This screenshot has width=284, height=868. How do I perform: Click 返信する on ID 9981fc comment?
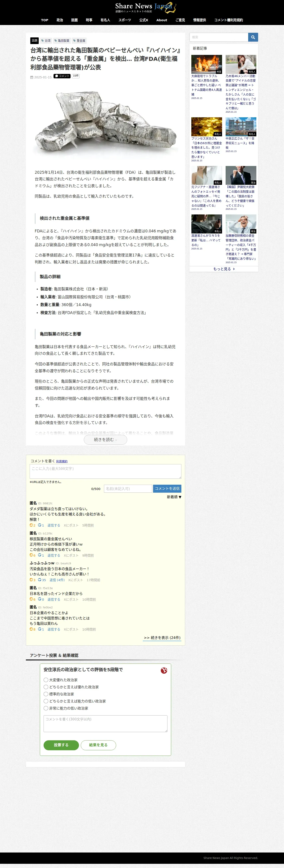(x=54, y=525)
